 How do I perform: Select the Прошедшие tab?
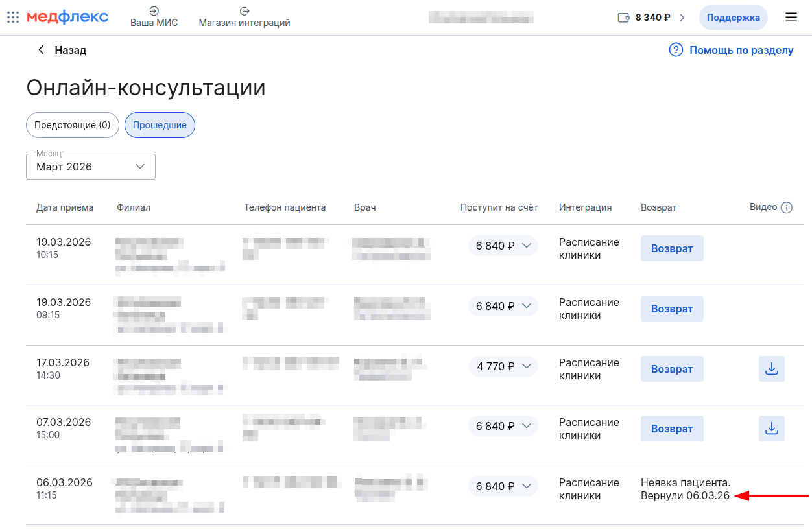pos(160,125)
